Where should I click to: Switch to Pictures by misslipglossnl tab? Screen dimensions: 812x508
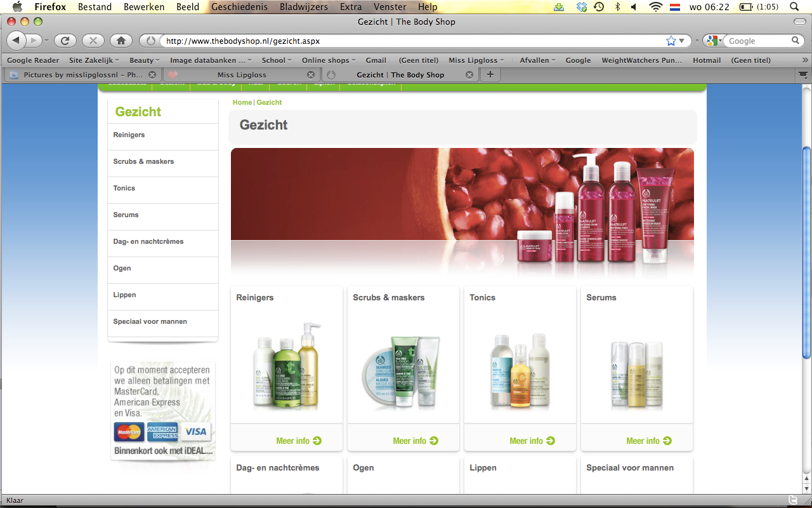82,75
